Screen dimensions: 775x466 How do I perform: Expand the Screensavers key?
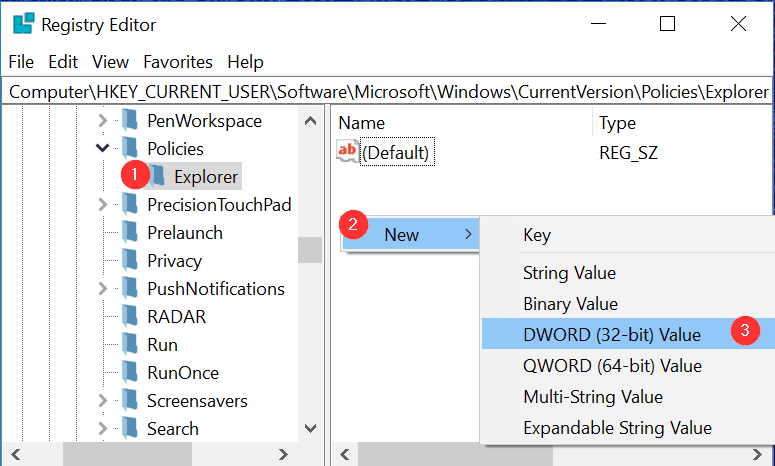tap(102, 401)
